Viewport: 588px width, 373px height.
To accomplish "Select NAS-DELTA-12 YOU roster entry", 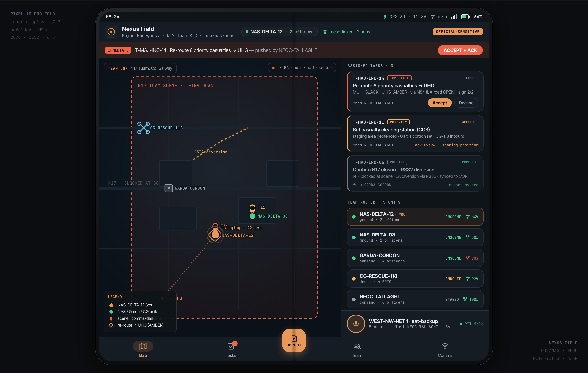I will pyautogui.click(x=415, y=217).
